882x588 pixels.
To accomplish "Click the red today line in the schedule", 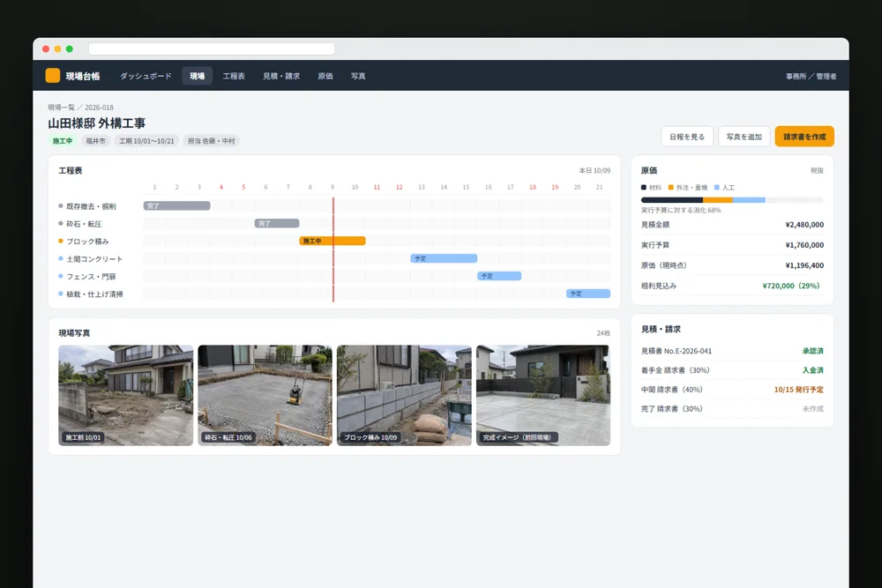I will [333, 249].
